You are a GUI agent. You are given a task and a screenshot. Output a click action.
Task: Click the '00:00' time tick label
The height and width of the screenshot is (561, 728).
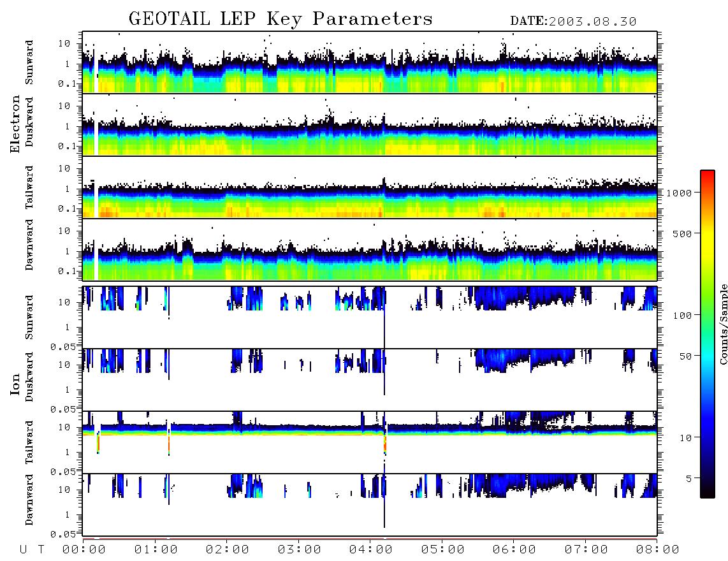click(84, 550)
